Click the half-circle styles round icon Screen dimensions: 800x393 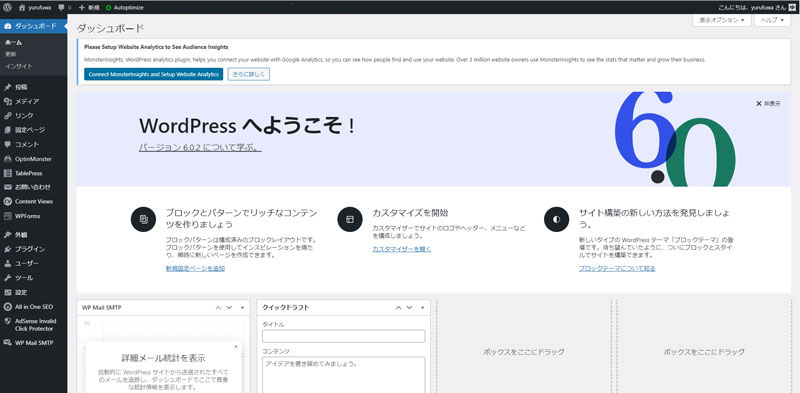point(556,219)
